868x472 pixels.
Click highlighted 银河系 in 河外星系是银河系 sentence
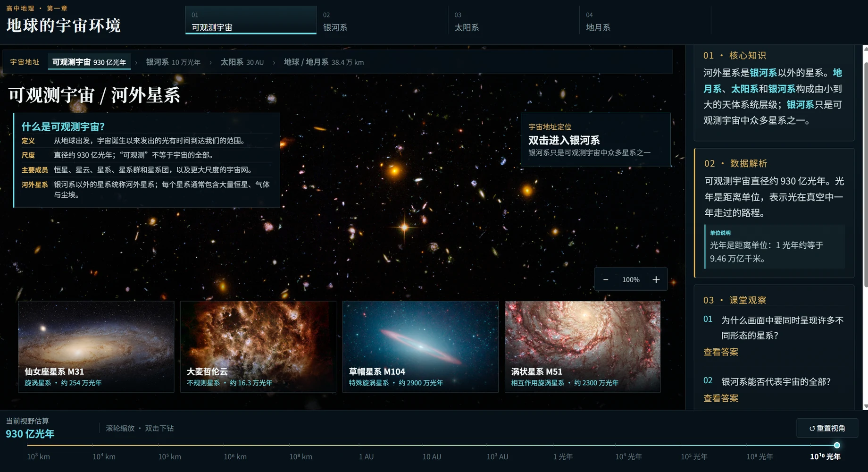[x=763, y=73]
